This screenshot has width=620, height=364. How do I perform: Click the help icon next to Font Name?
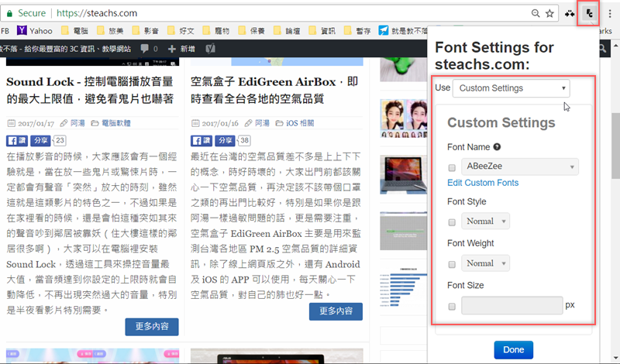click(497, 147)
